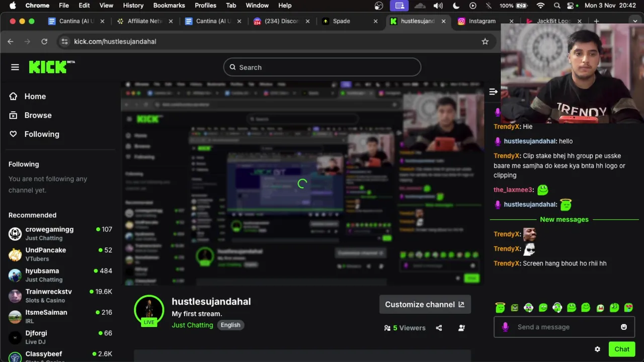The width and height of the screenshot is (644, 362).
Task: Click the stream video player
Action: pos(302,184)
